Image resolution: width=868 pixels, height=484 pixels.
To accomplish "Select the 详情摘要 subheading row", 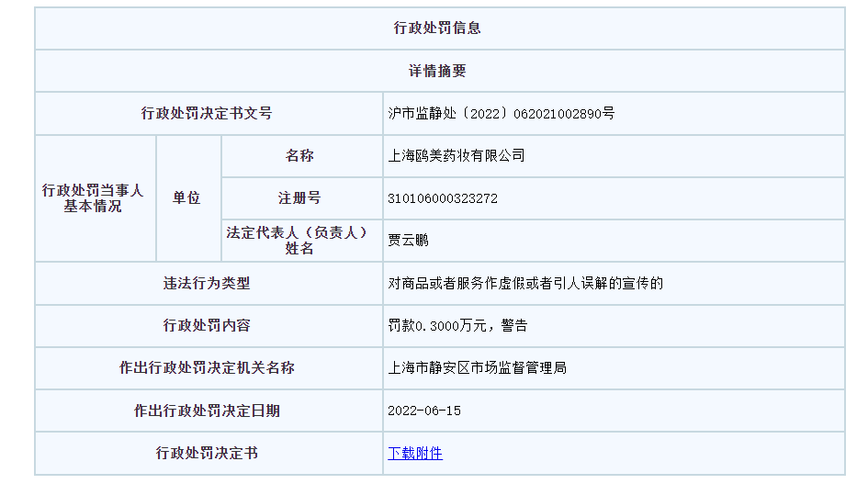I will tap(437, 71).
